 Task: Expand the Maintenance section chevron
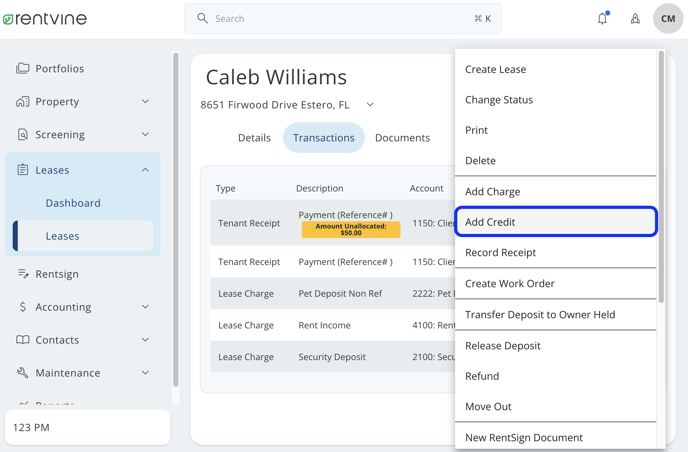coord(145,373)
